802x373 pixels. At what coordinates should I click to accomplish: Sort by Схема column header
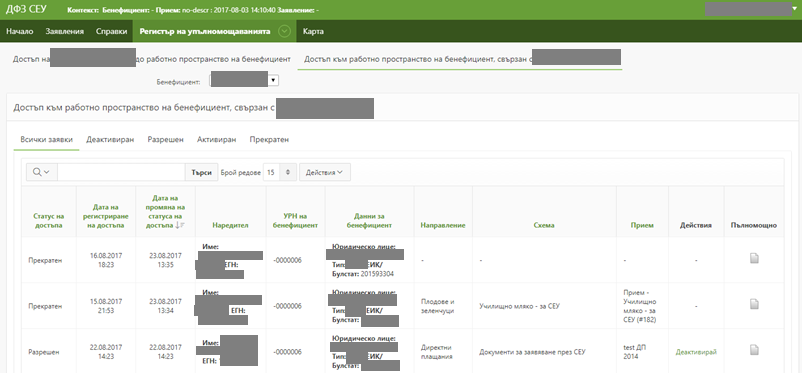[544, 225]
